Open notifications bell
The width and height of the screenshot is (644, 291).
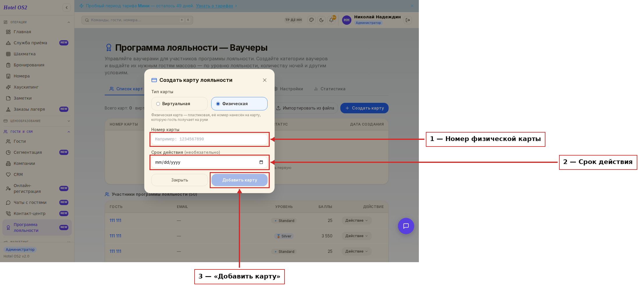click(331, 20)
